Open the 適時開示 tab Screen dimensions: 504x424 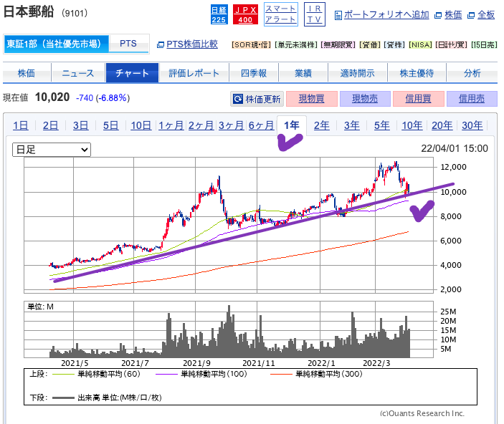click(x=358, y=73)
